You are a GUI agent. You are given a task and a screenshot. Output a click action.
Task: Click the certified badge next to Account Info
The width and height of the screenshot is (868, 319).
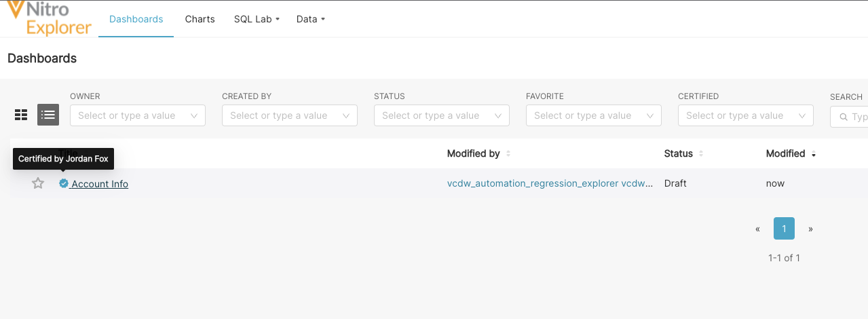(x=64, y=183)
